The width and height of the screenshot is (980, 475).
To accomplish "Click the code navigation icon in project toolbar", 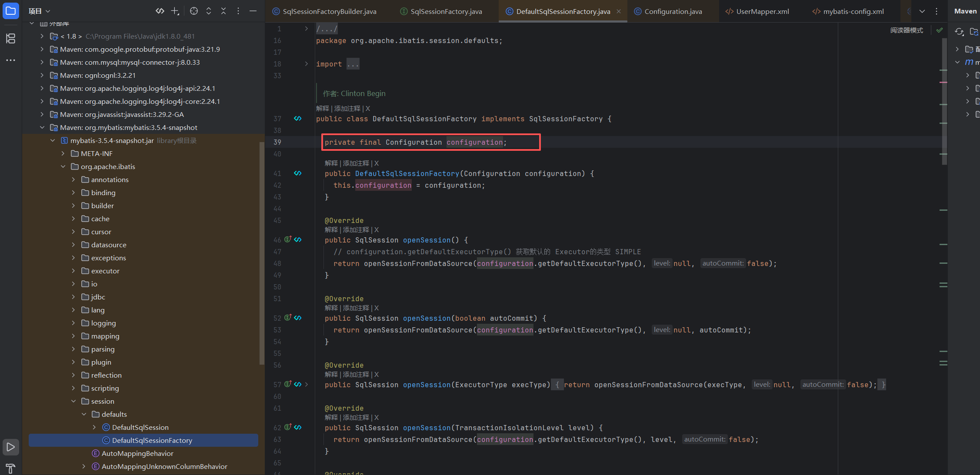I will (x=160, y=11).
